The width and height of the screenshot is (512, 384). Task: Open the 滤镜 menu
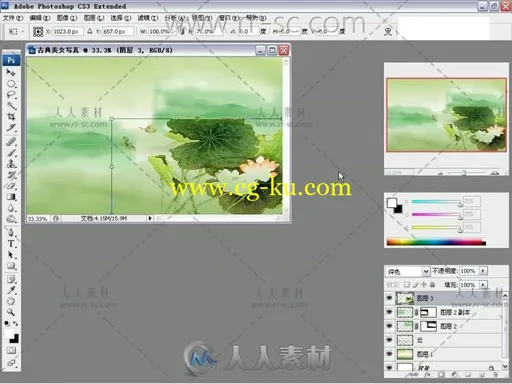(x=148, y=18)
